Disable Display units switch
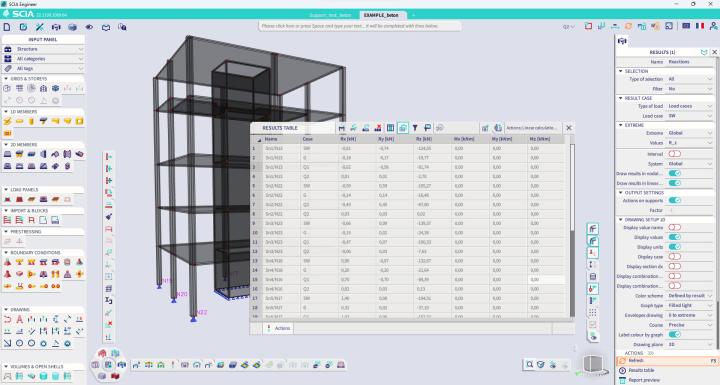Image resolution: width=720 pixels, height=385 pixels. pos(675,247)
